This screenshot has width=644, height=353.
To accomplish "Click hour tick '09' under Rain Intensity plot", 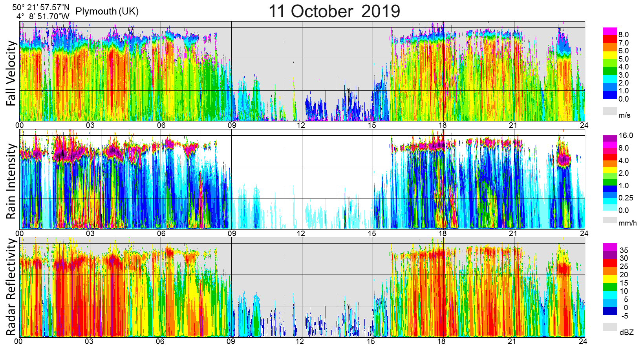I will pos(231,233).
